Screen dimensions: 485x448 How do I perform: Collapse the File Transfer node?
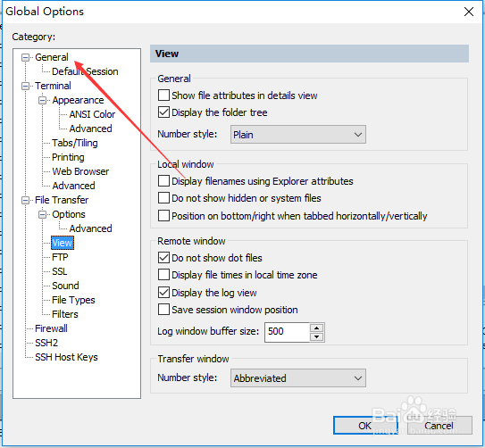25,200
